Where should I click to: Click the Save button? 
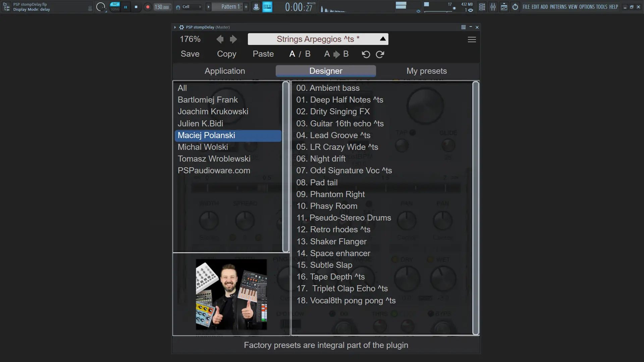[190, 54]
